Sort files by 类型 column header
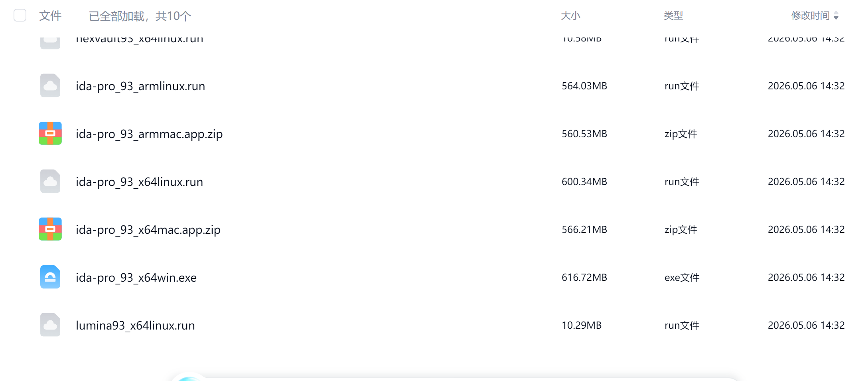868x381 pixels. pyautogui.click(x=673, y=16)
